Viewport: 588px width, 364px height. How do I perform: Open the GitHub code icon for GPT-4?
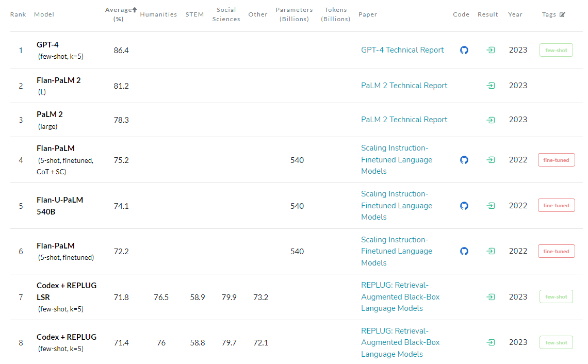464,50
